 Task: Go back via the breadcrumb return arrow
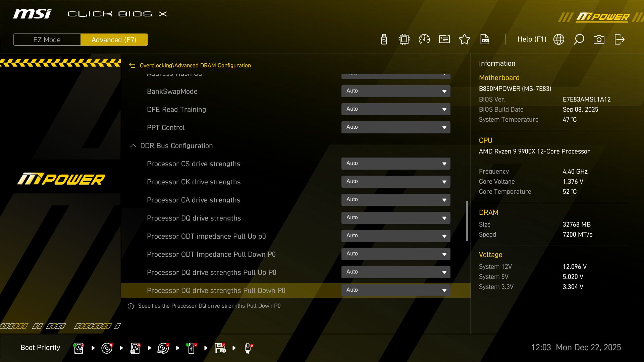click(x=132, y=66)
